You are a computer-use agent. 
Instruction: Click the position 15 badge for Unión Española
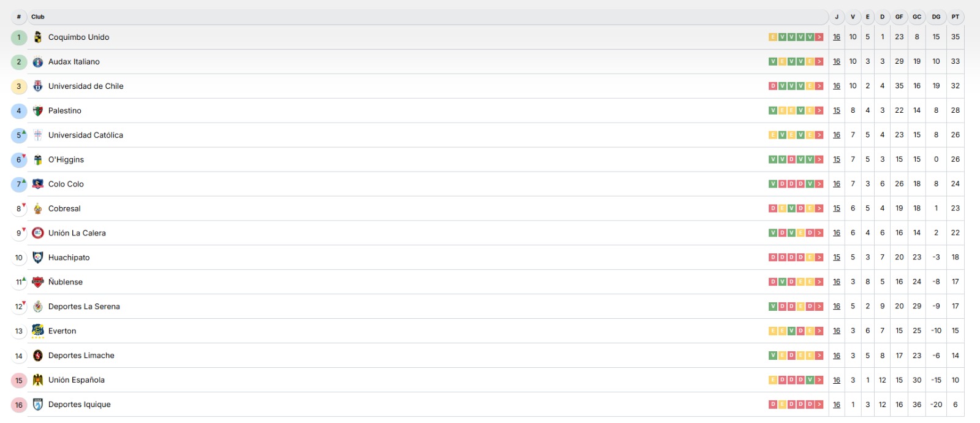pos(19,381)
